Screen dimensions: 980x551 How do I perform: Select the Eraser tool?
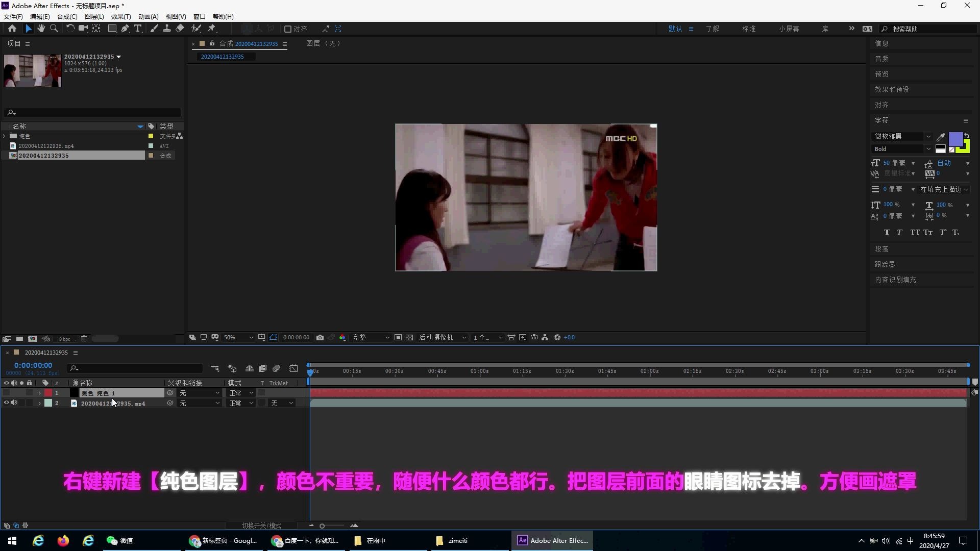pos(180,29)
